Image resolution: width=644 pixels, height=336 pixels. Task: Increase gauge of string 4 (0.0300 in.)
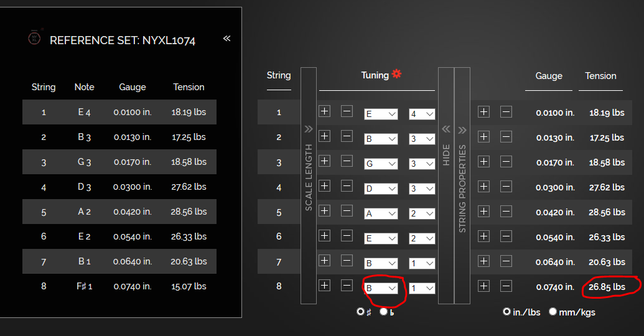[484, 187]
